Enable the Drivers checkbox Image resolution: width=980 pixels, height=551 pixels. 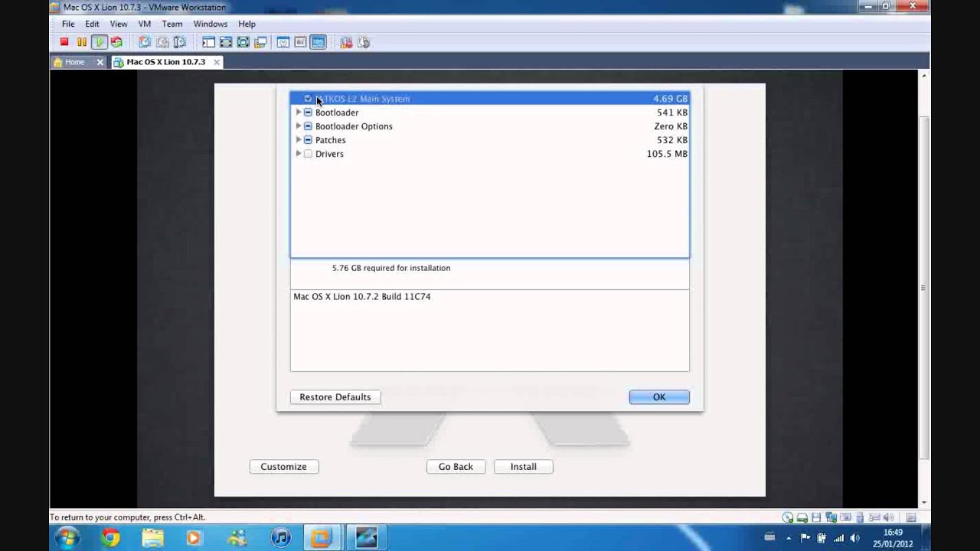tap(308, 154)
